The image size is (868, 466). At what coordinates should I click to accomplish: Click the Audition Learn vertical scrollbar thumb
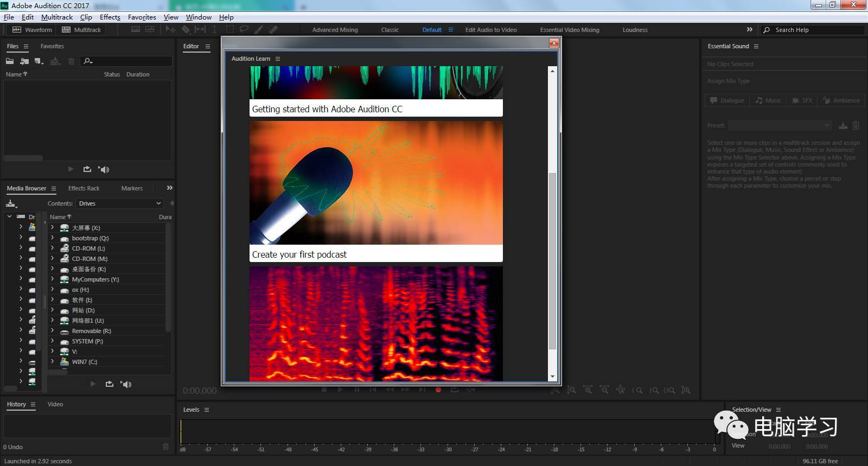552,261
